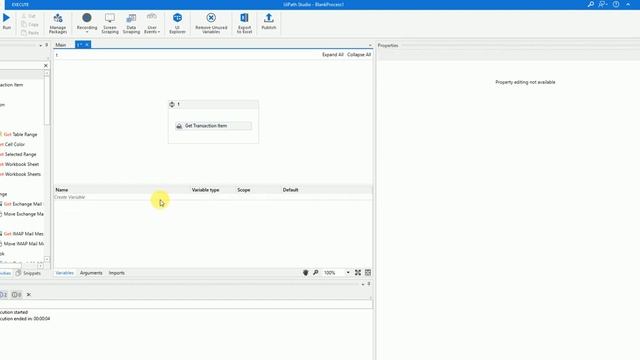Select the Workbook Sheet activity

(x=20, y=164)
